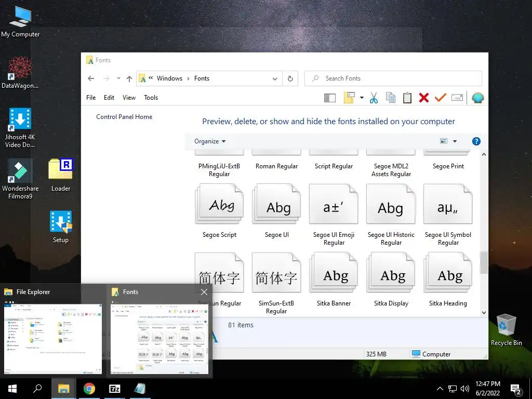The image size is (532, 399).
Task: Open Windows Start menu
Action: [12, 389]
